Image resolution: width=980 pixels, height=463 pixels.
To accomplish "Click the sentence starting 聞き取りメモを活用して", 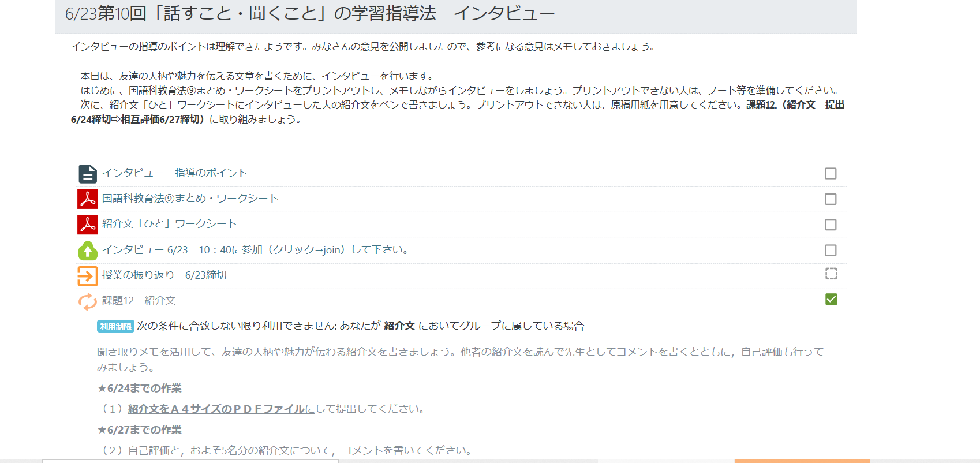I will [x=461, y=360].
